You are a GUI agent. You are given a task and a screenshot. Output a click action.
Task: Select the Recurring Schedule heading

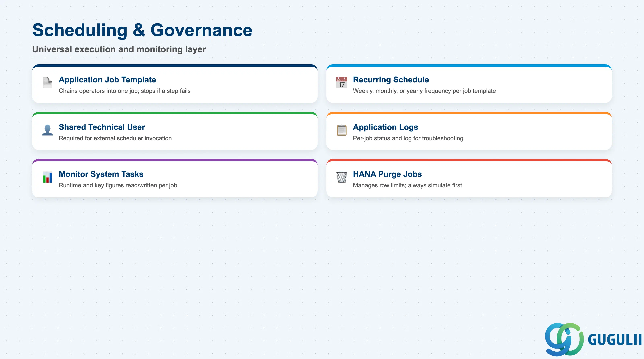pos(391,80)
